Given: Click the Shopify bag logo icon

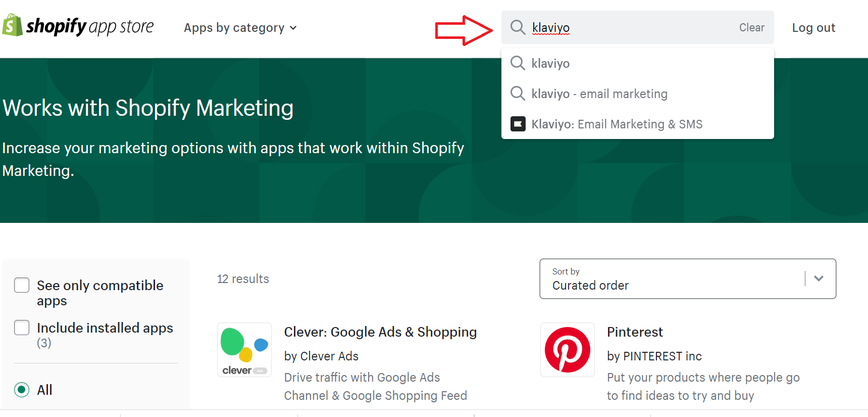Looking at the screenshot, I should click(x=12, y=25).
